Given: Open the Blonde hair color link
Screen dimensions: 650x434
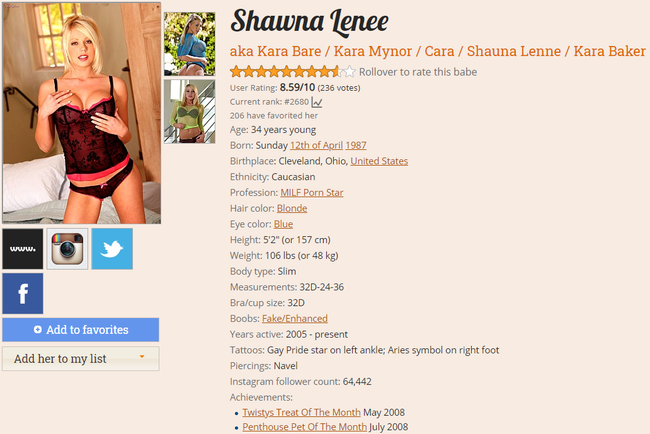Looking at the screenshot, I should pyautogui.click(x=292, y=209).
